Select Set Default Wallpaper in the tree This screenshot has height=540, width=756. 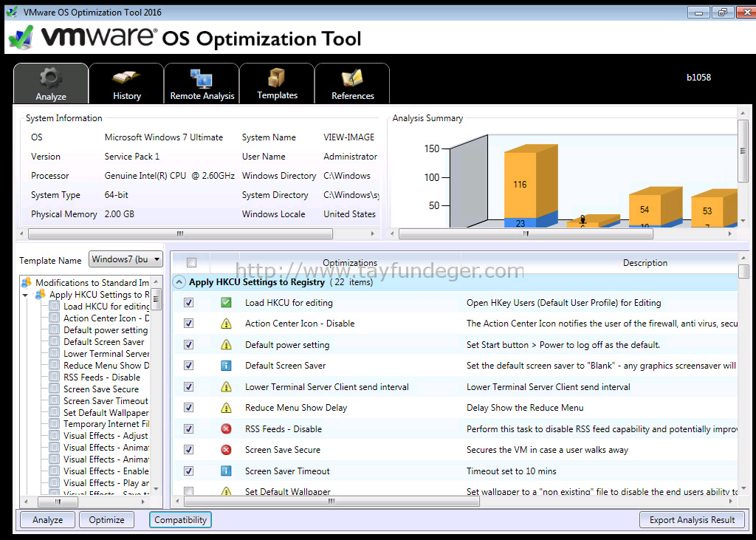coord(106,413)
